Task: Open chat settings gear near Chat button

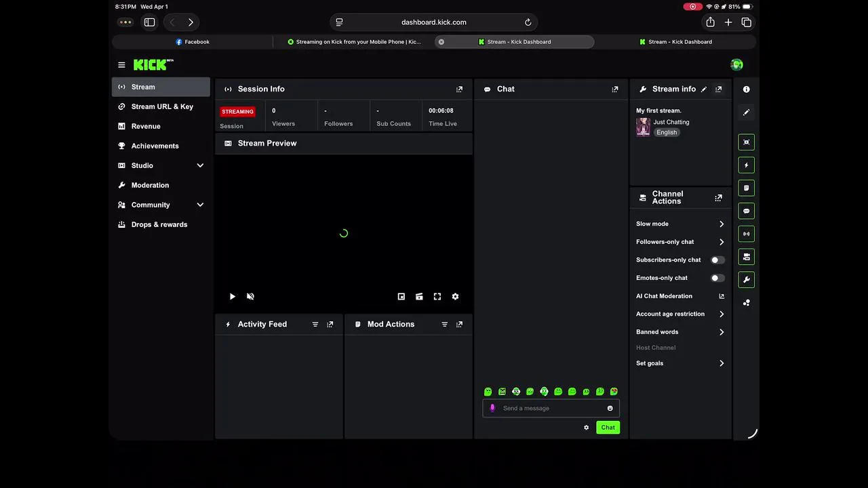Action: pos(587,428)
